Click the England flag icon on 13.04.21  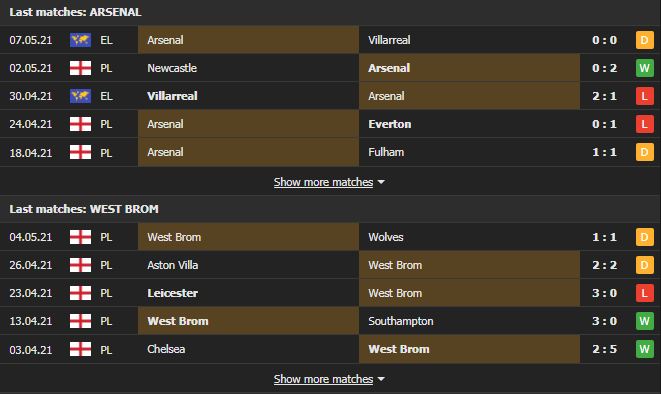(x=80, y=321)
